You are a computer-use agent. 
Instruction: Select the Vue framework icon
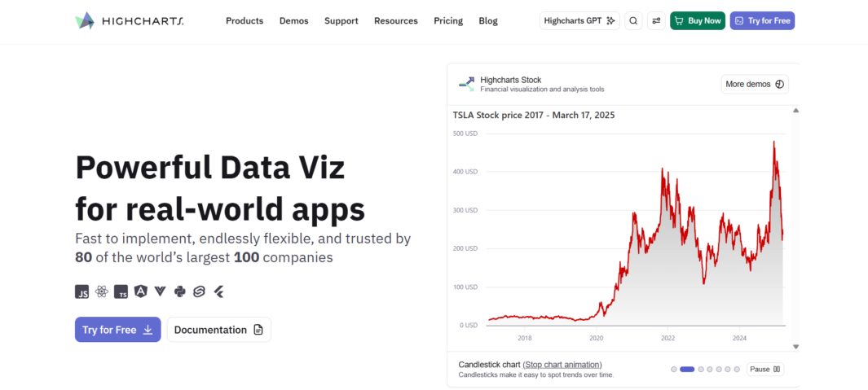click(x=160, y=291)
